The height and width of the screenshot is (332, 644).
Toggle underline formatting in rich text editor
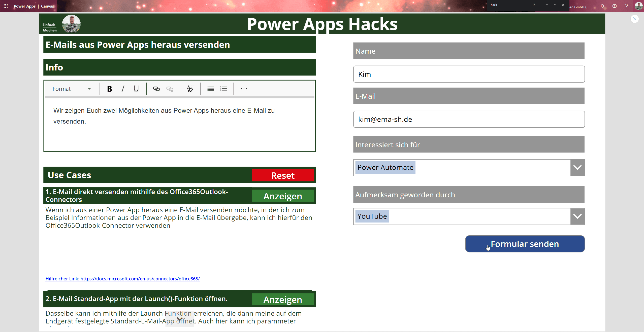(136, 89)
